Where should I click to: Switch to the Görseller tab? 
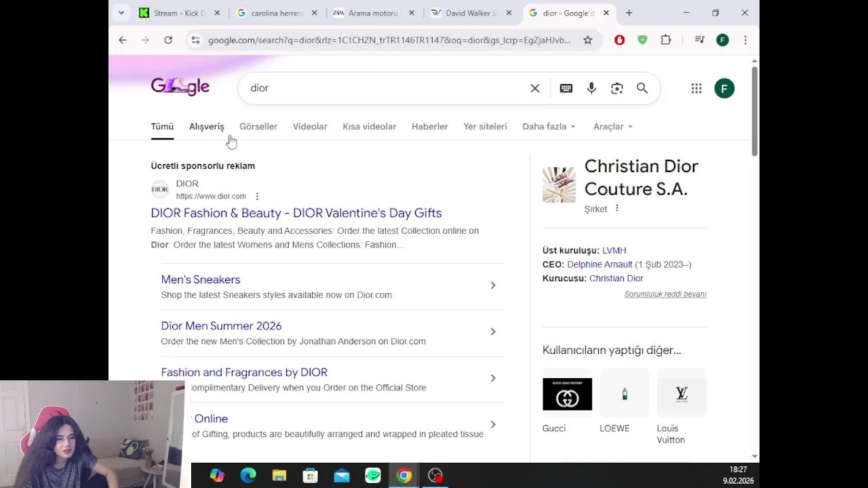tap(258, 127)
